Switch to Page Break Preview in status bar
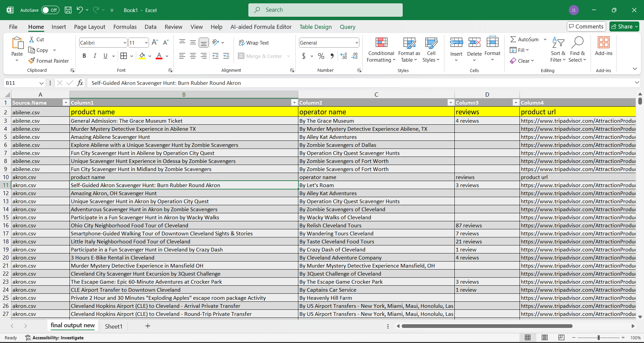 click(561, 337)
